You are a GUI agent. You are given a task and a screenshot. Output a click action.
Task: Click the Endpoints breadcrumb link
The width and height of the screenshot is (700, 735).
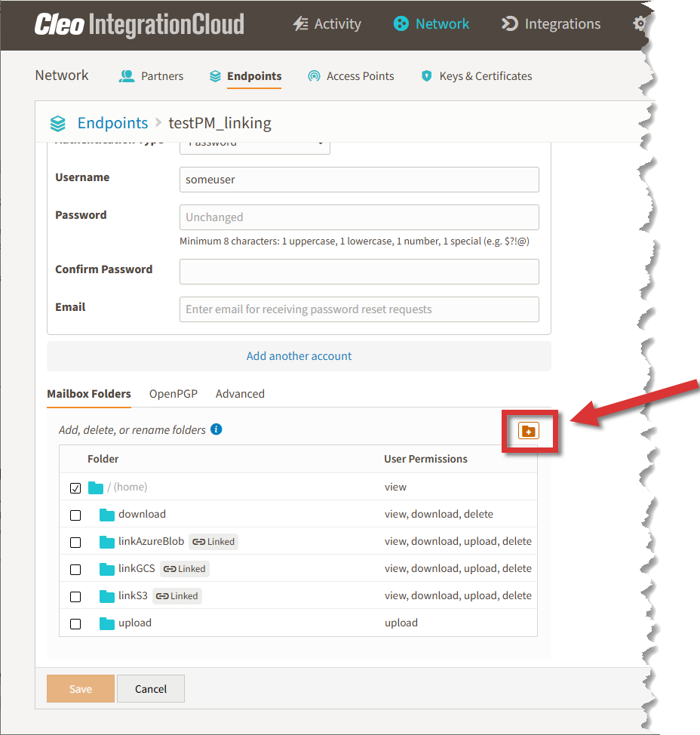click(112, 123)
